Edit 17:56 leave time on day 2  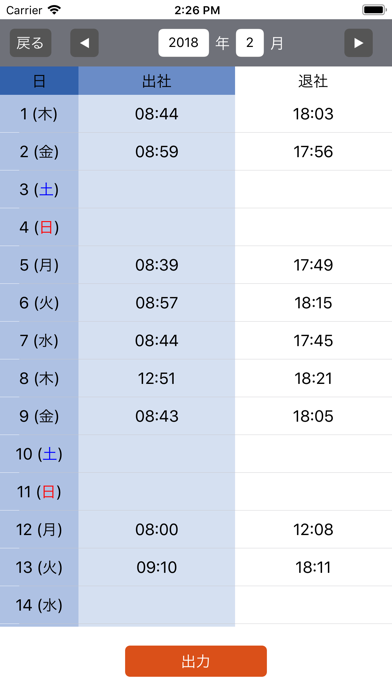(x=313, y=152)
